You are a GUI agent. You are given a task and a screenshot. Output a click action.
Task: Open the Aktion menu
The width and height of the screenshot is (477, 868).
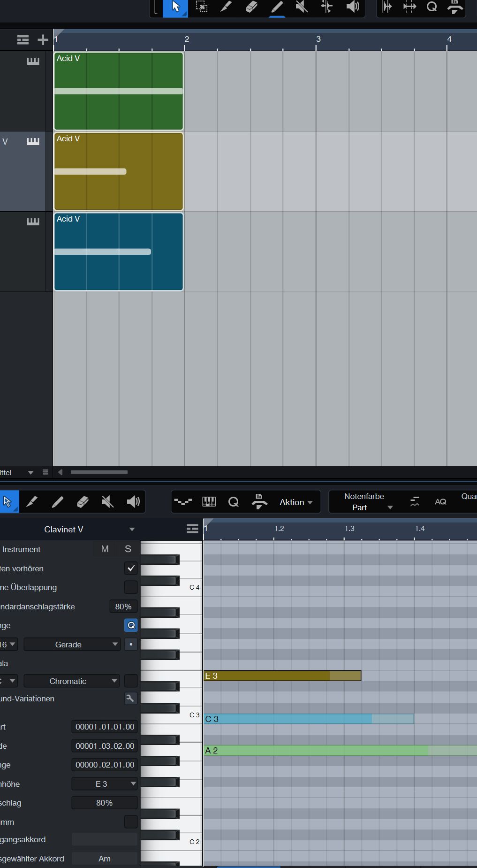pos(295,502)
